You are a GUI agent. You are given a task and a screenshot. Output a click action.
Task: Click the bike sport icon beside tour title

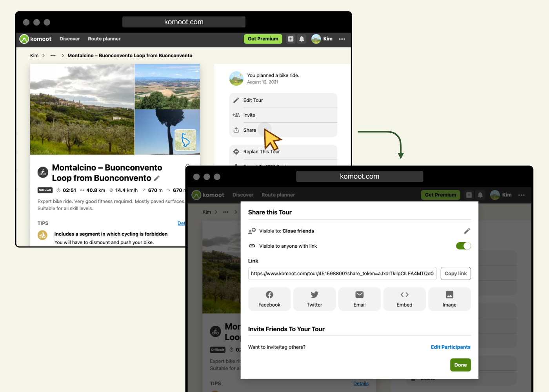(x=43, y=172)
